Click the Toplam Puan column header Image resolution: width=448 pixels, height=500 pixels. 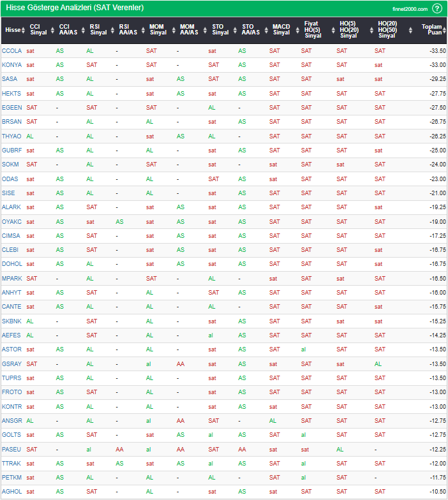coord(431,29)
